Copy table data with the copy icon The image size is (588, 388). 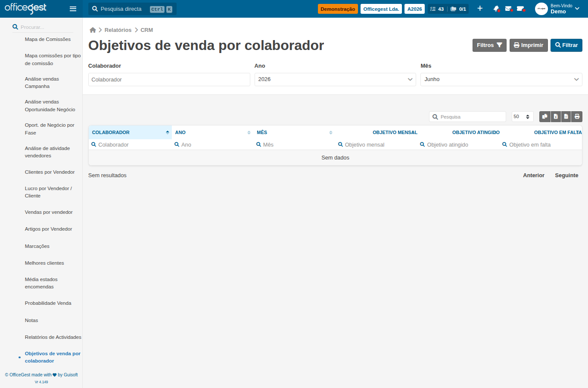pyautogui.click(x=545, y=116)
